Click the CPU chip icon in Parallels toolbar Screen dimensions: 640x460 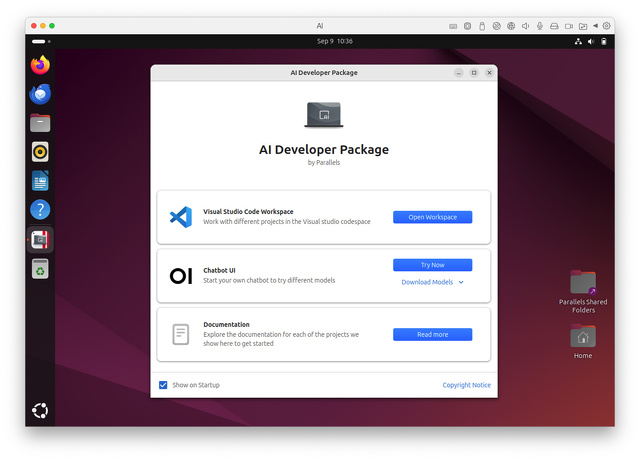tap(467, 26)
